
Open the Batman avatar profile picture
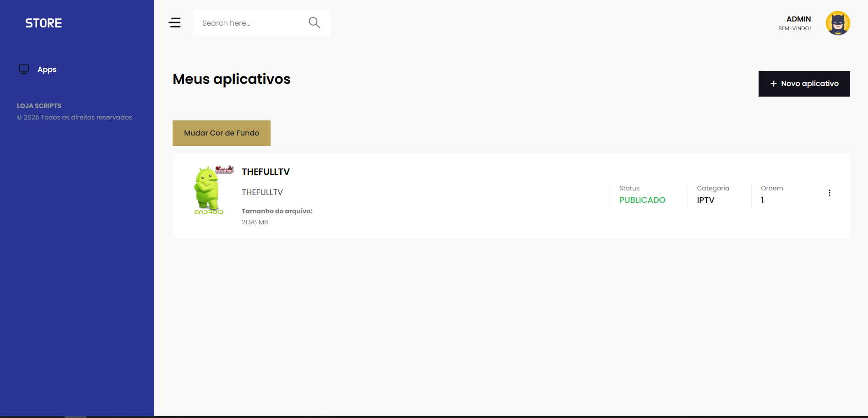click(x=837, y=23)
